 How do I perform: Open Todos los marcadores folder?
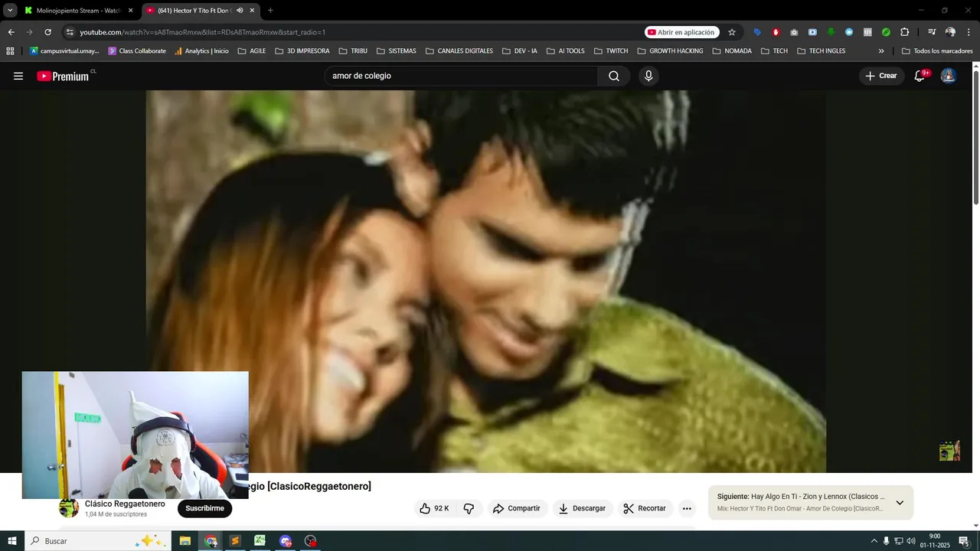[937, 51]
